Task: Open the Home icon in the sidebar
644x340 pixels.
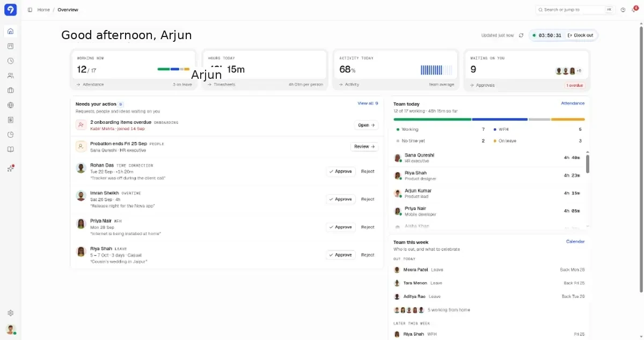Action: 10,31
